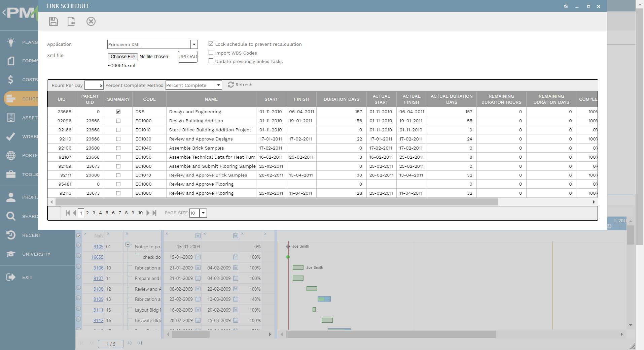Click the Refresh icon
The width and height of the screenshot is (644, 350).
(230, 85)
